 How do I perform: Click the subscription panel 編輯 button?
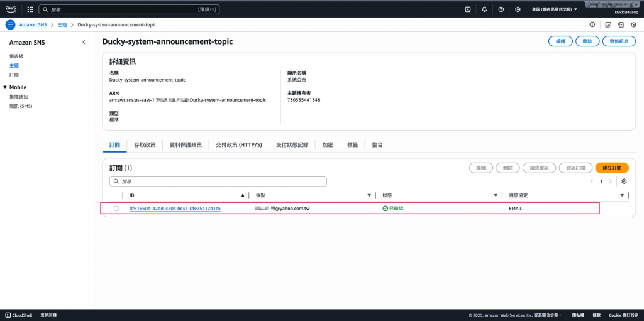[x=481, y=168]
